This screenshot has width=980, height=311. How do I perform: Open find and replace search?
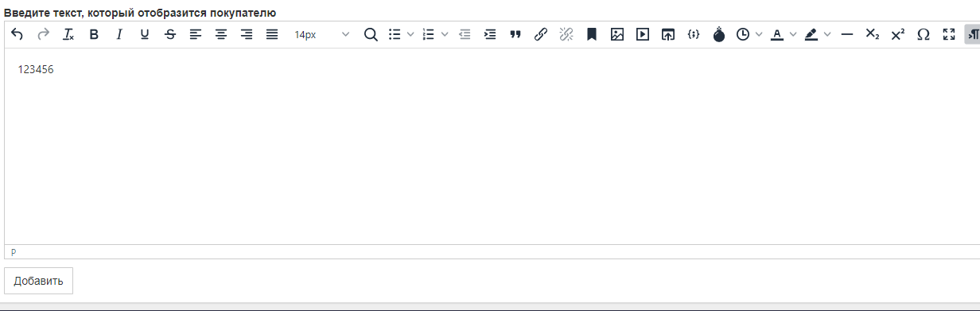tap(371, 34)
